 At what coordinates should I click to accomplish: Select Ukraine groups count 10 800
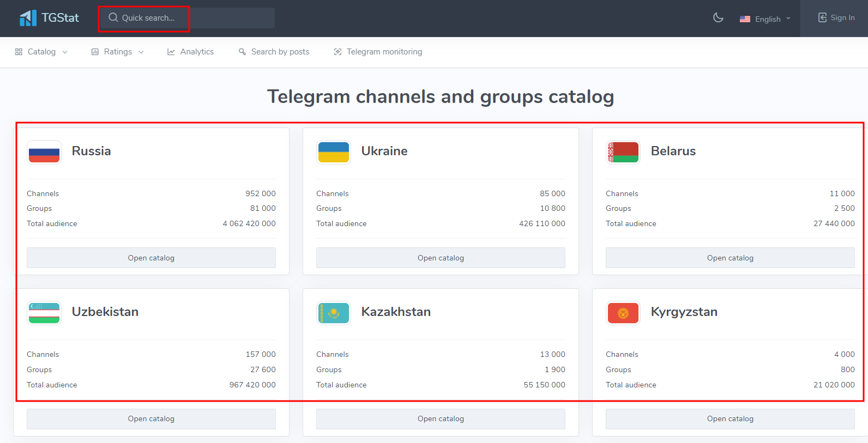(552, 208)
